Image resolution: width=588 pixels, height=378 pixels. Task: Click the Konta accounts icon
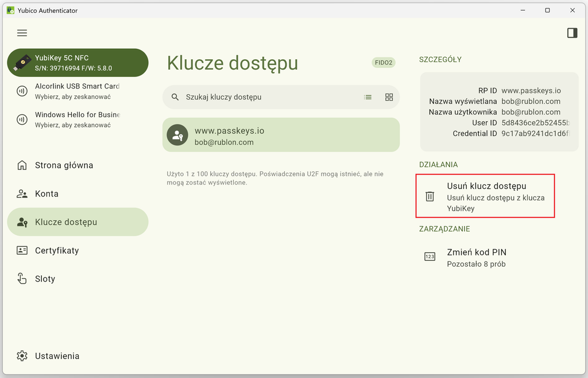click(x=22, y=194)
